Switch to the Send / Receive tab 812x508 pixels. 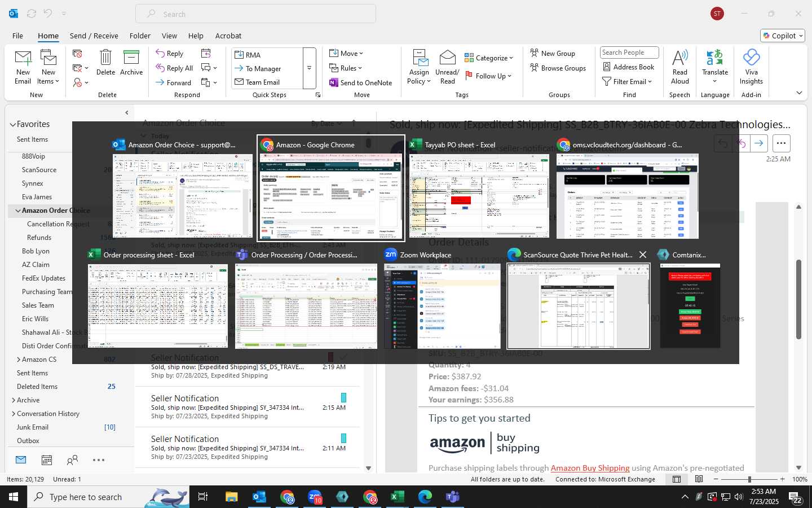pyautogui.click(x=94, y=36)
